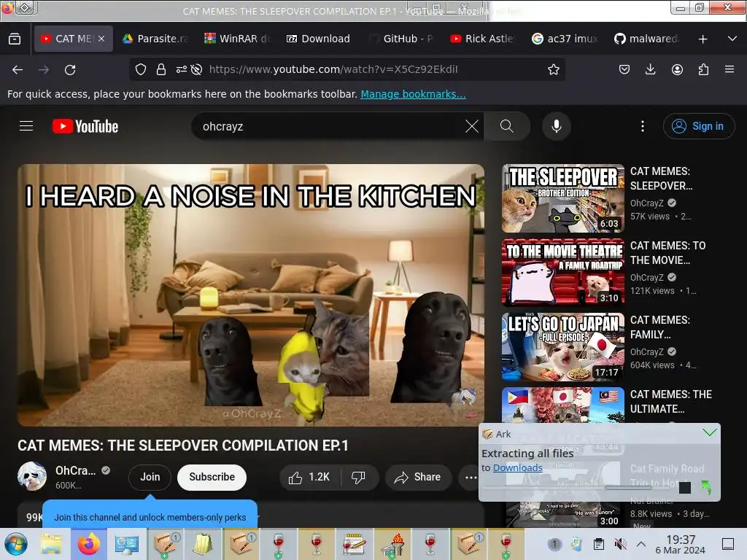Expand hidden system tray icons
This screenshot has height=560, width=747.
[641, 544]
